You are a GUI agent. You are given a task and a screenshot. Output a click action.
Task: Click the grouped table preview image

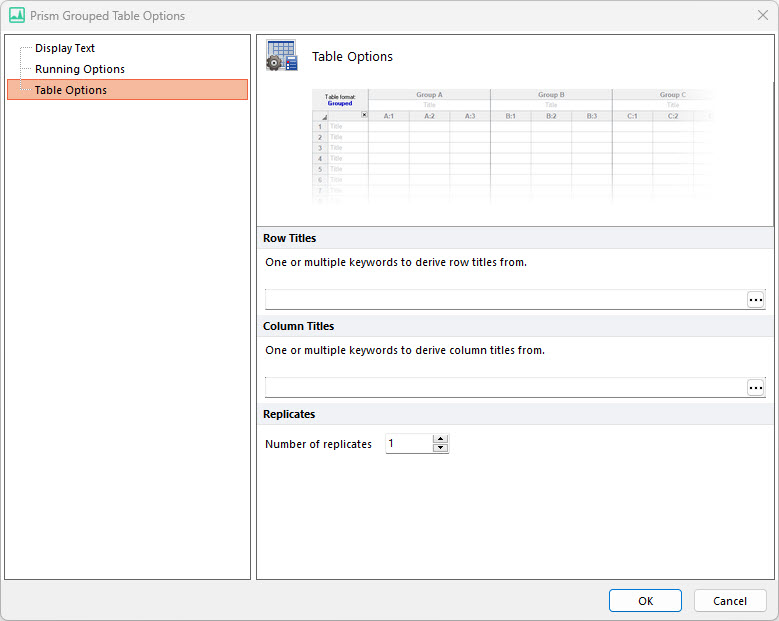[x=515, y=145]
